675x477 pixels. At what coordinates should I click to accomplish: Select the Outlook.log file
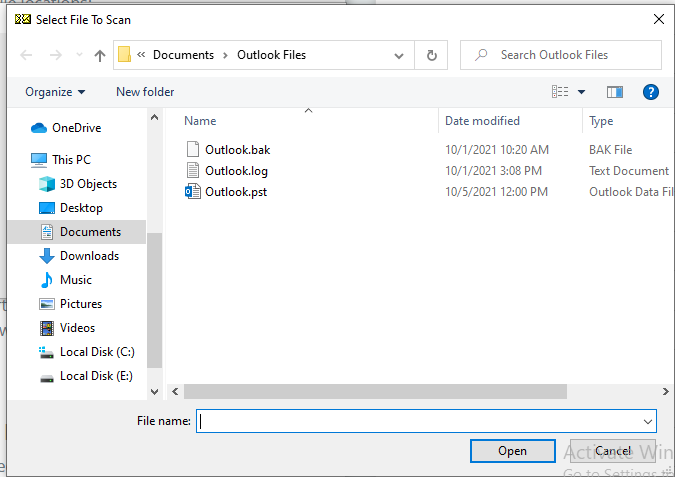tap(236, 171)
